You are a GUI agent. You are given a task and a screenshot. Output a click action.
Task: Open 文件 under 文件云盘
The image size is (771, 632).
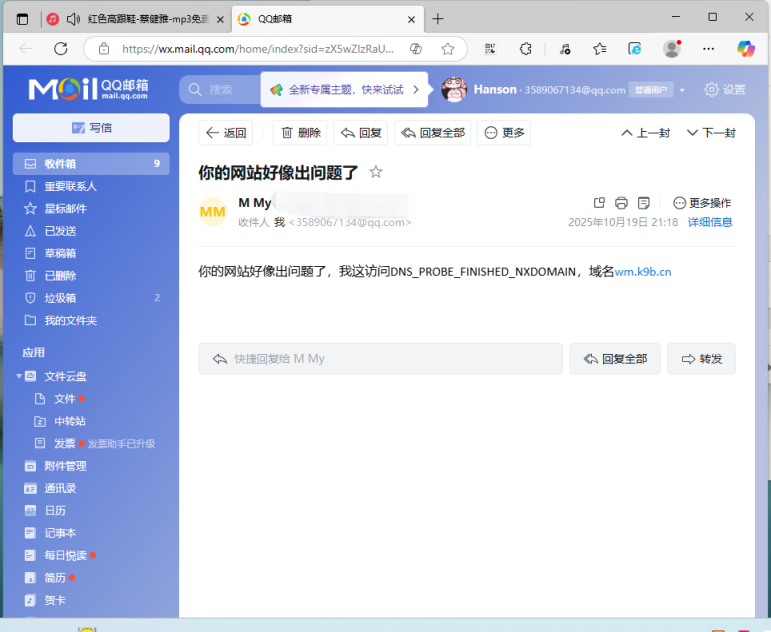tap(64, 399)
